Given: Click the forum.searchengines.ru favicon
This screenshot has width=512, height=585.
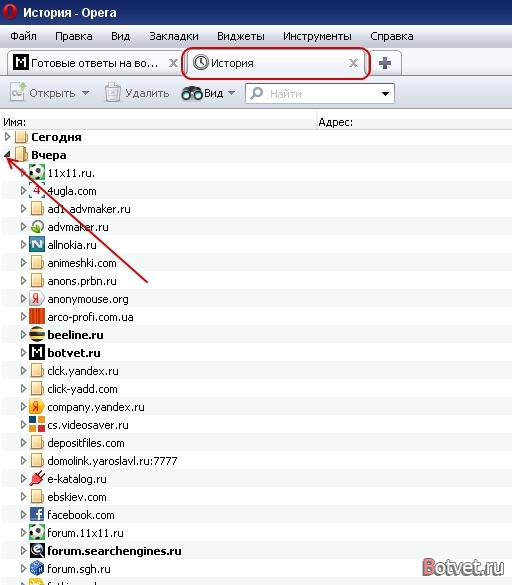Looking at the screenshot, I should (x=37, y=550).
